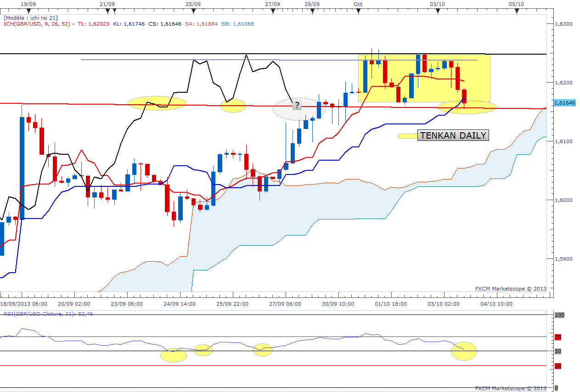Click the 01/10 18:00 time axis label
The height and width of the screenshot is (392, 580).
click(391, 304)
